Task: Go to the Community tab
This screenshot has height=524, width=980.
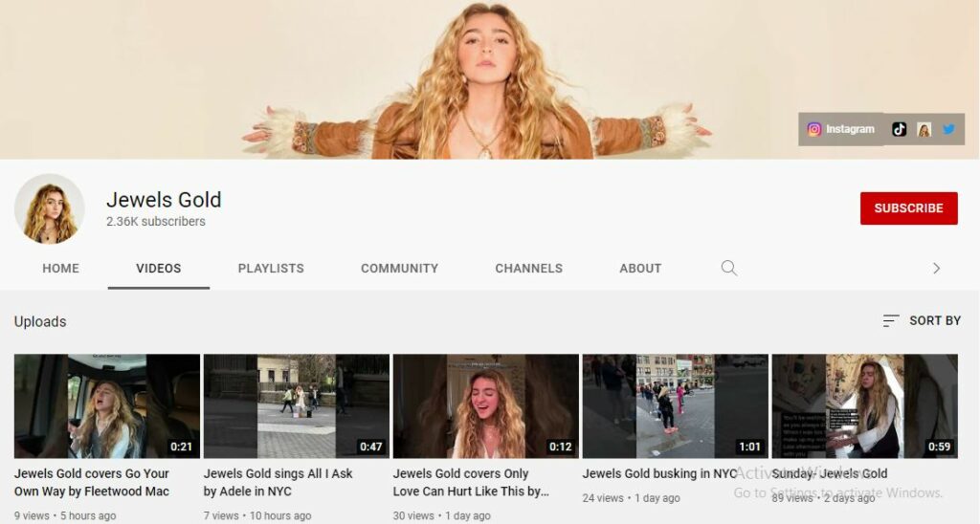Action: 399,269
